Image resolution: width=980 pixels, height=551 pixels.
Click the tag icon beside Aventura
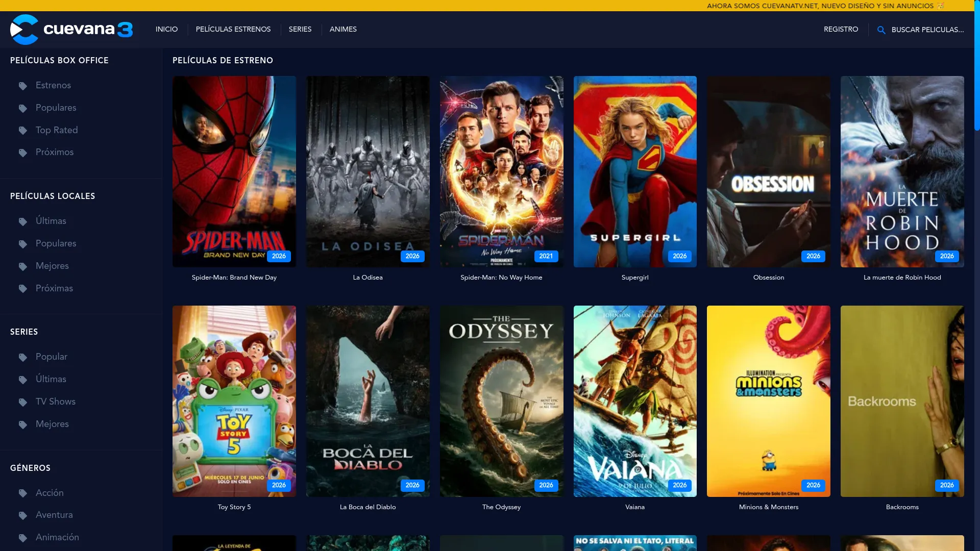[23, 515]
